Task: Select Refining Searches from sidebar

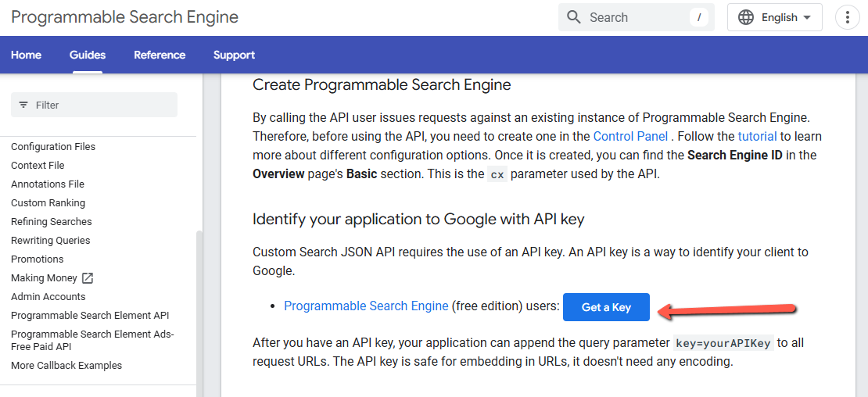Action: 52,222
